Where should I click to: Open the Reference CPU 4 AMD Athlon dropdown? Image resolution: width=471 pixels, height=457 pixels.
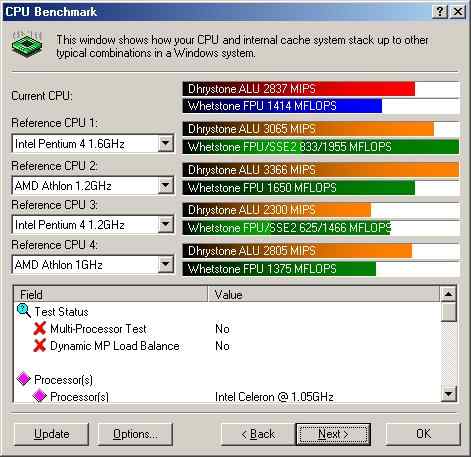165,265
